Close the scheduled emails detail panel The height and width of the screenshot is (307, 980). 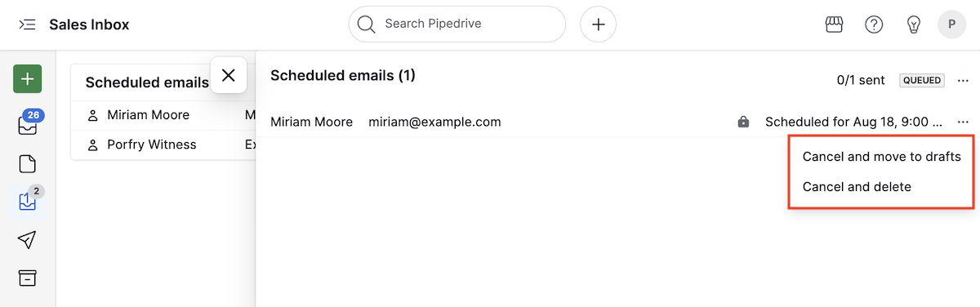click(229, 75)
